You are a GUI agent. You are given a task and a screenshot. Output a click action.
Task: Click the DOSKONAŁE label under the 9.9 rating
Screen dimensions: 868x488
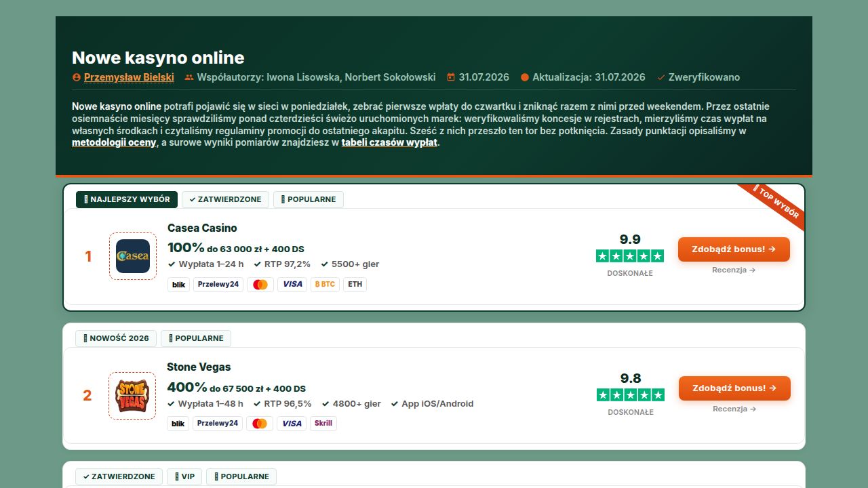click(x=630, y=273)
